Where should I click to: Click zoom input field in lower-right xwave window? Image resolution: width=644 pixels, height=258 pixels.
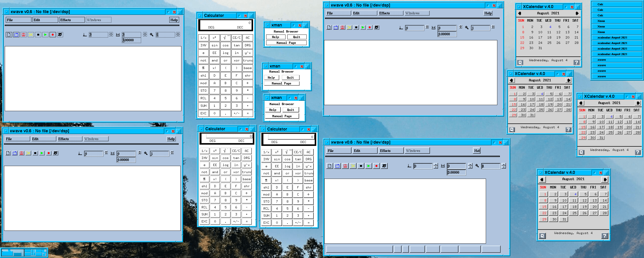point(491,166)
